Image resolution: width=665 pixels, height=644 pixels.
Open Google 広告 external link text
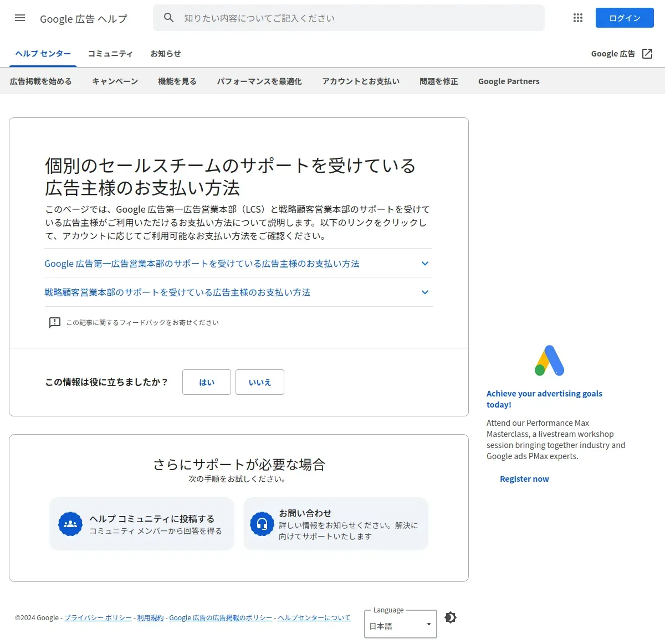[x=613, y=54]
